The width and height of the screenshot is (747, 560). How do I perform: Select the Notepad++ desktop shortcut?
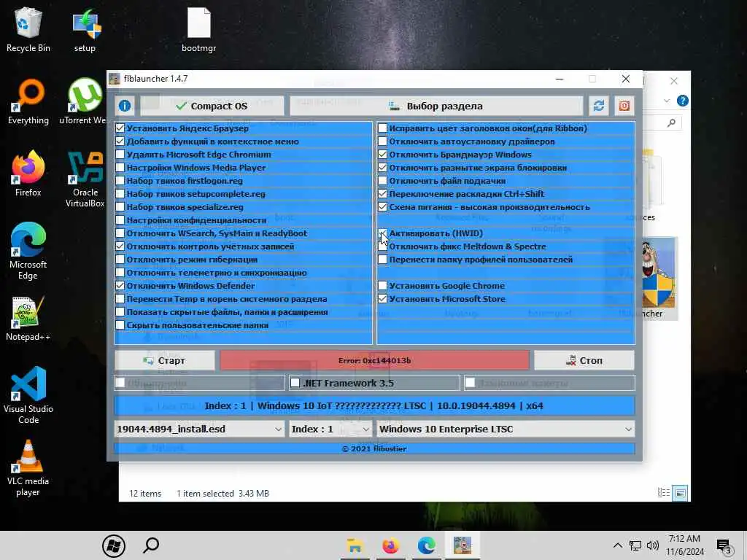(x=28, y=319)
